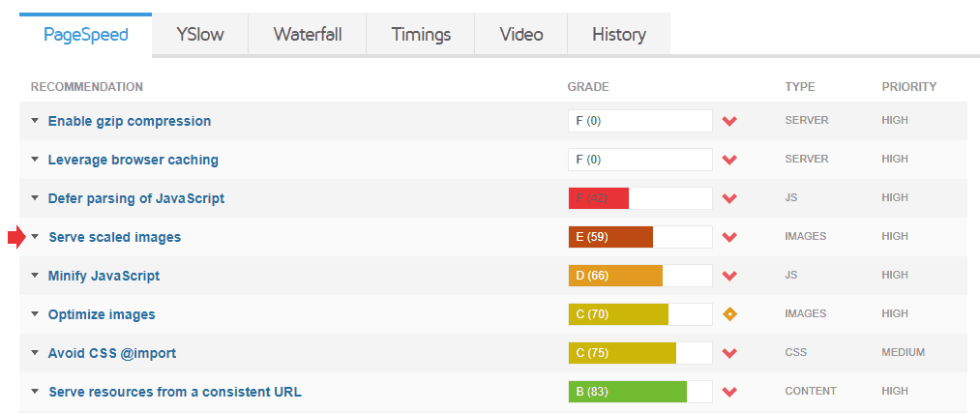The height and width of the screenshot is (413, 980).
Task: Click red down-chevron icon for Enable gzip compression
Action: click(729, 121)
